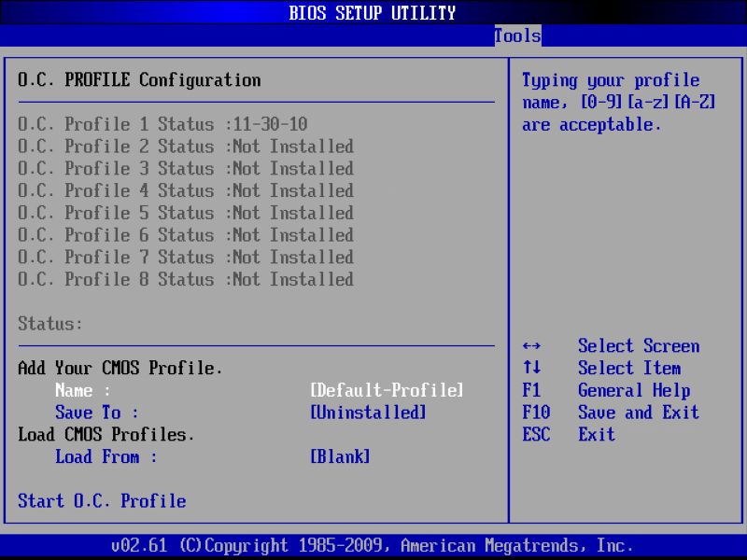Click Load CMOS Profiles heading
This screenshot has width=747, height=560.
point(106,434)
